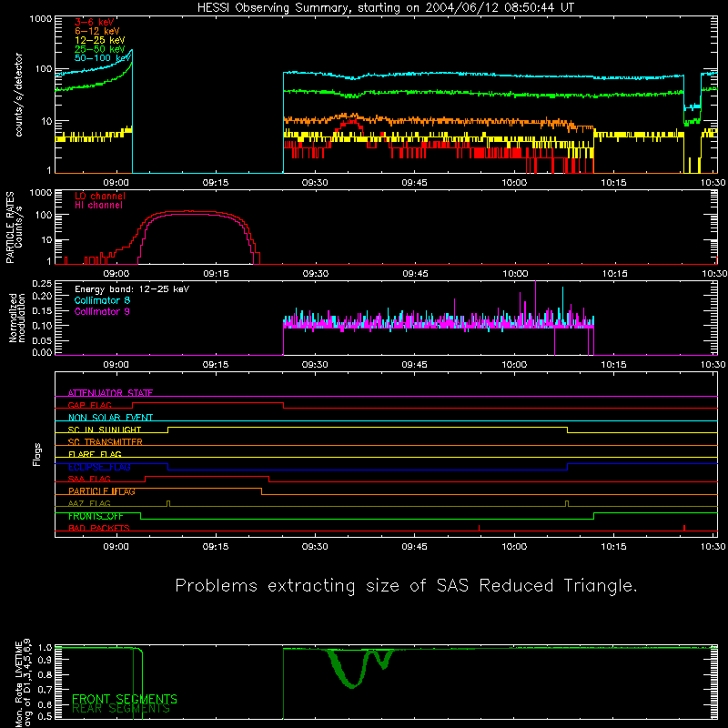Click the HESSI Observing Summary title text
This screenshot has height=728, width=728.
385,8
